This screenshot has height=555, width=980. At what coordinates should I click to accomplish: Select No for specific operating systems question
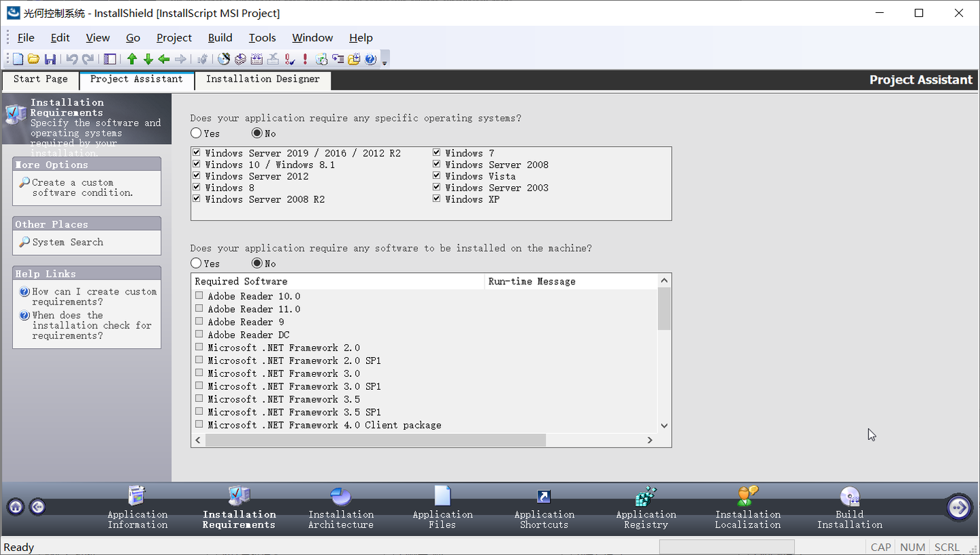[257, 133]
